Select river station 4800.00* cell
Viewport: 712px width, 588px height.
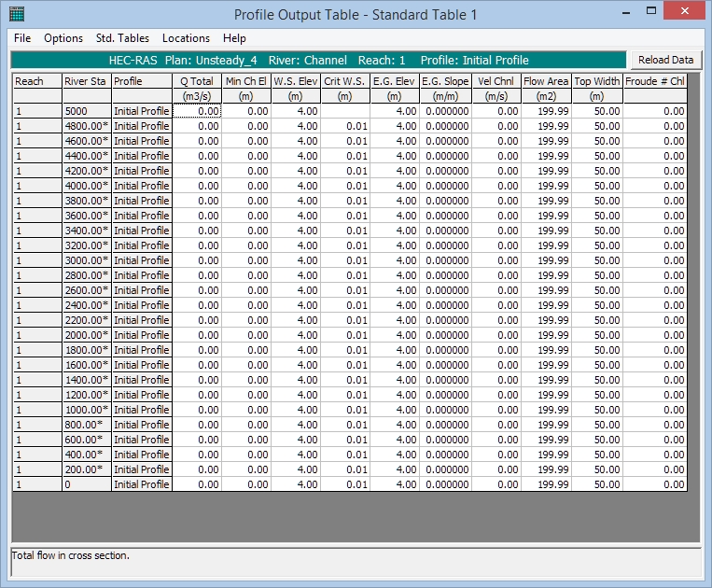pos(87,126)
